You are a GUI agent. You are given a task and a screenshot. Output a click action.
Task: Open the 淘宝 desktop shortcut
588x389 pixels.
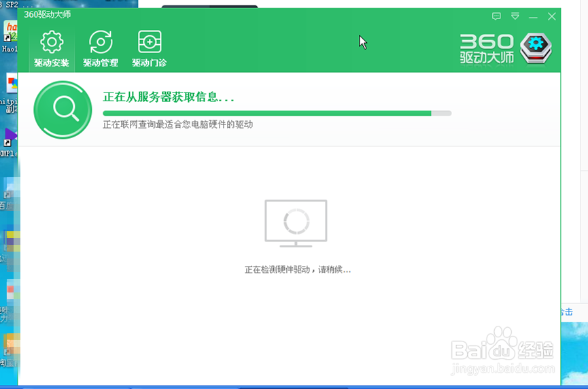[x=9, y=351]
